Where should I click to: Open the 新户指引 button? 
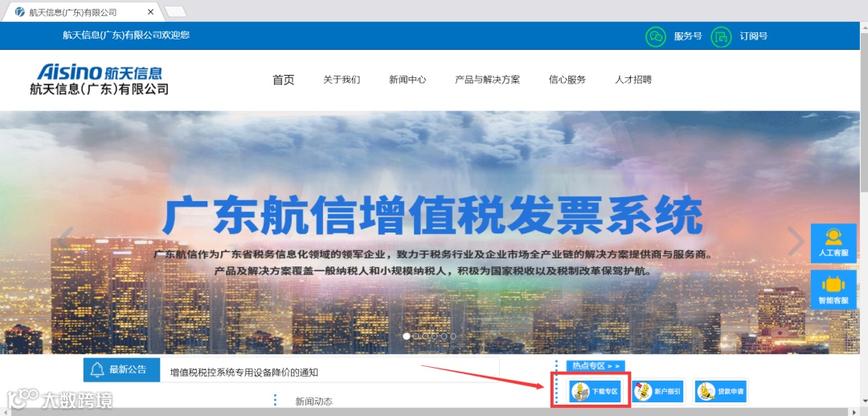pyautogui.click(x=657, y=392)
